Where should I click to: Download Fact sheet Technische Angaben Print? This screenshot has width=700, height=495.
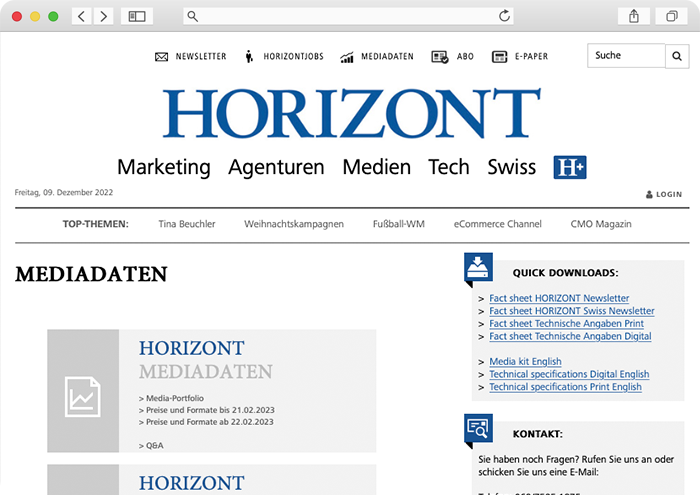[x=567, y=324]
